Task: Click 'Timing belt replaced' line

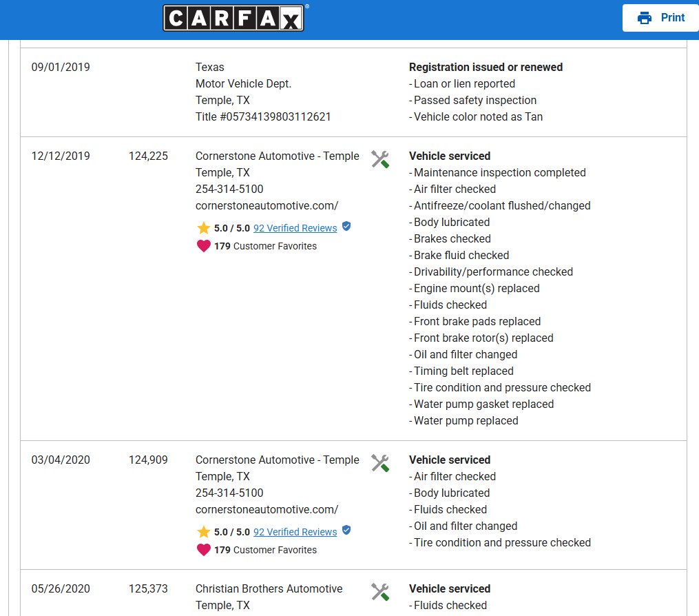Action: click(x=461, y=371)
